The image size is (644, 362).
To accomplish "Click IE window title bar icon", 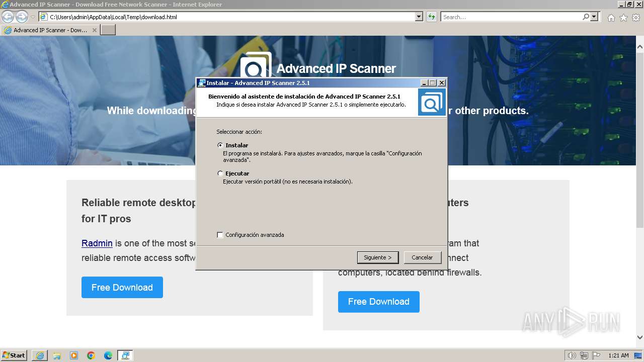I will (5, 5).
